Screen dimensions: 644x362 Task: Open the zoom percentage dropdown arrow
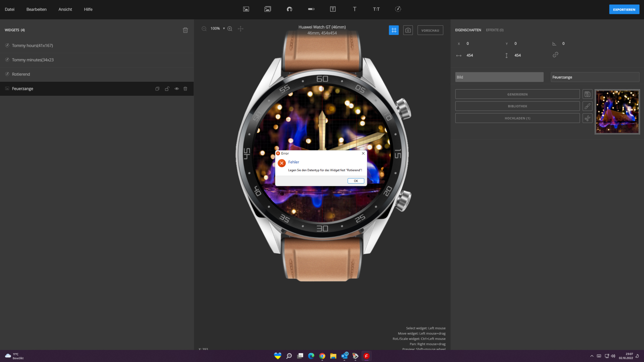[224, 28]
